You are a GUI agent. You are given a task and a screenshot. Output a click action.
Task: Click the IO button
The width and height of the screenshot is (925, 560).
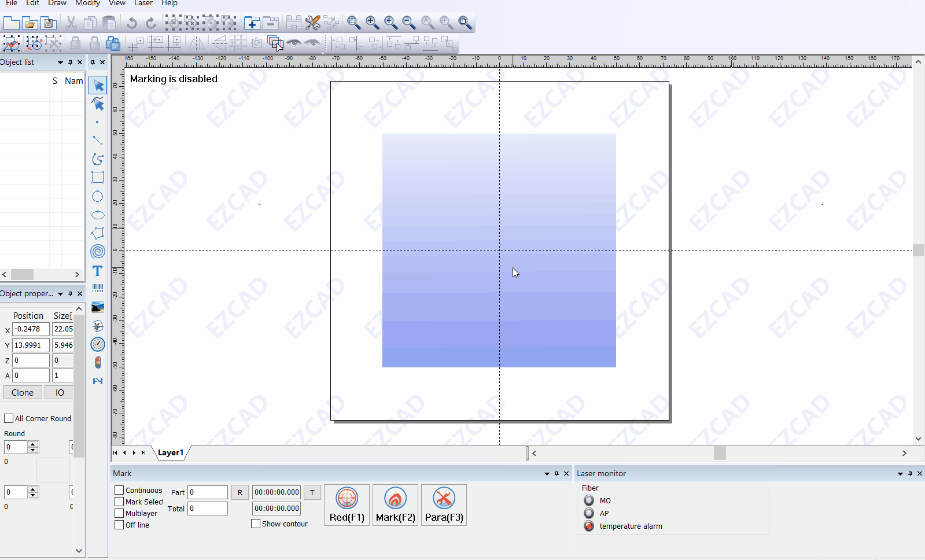[60, 393]
